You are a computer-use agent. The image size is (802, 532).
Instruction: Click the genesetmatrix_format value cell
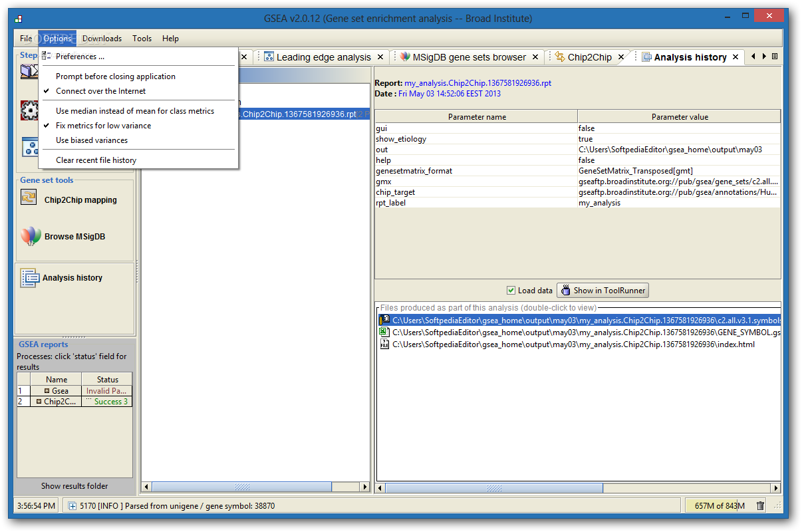679,171
